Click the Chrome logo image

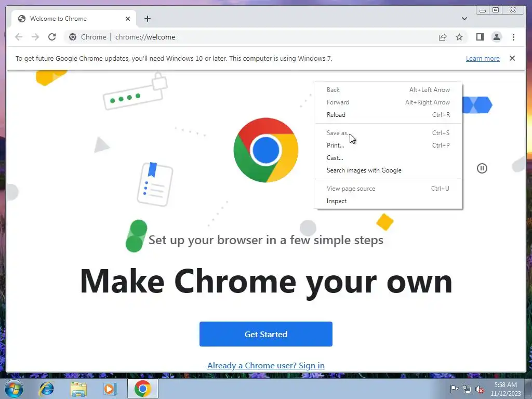[265, 150]
